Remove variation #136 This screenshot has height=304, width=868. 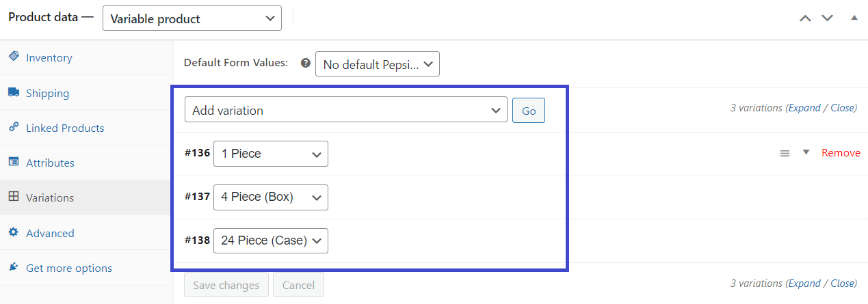(x=841, y=153)
